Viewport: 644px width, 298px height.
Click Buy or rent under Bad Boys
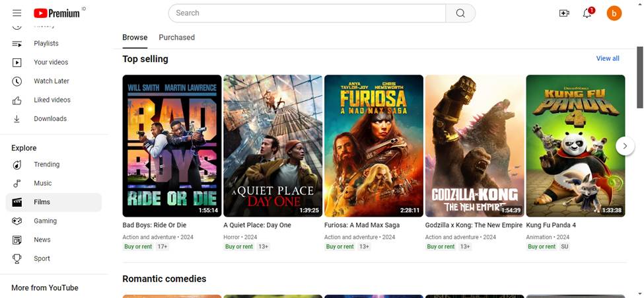139,246
